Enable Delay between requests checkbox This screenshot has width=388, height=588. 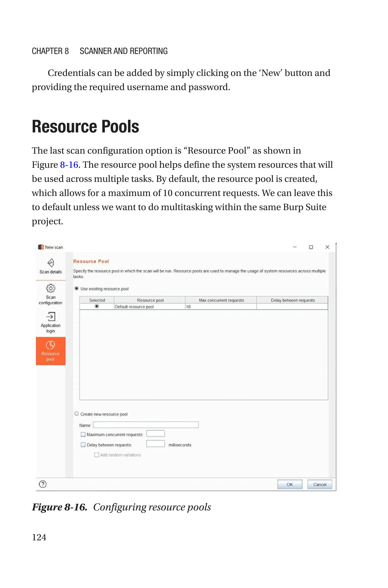(x=83, y=445)
